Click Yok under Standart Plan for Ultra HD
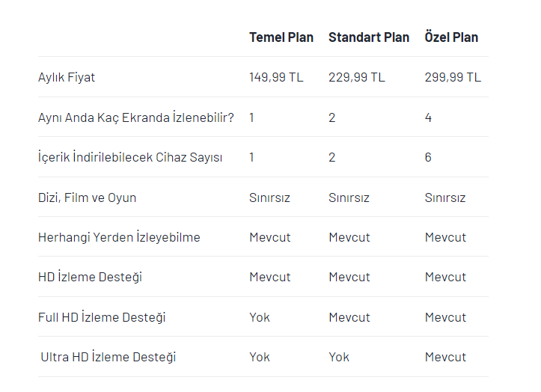541x392 pixels. [x=339, y=357]
